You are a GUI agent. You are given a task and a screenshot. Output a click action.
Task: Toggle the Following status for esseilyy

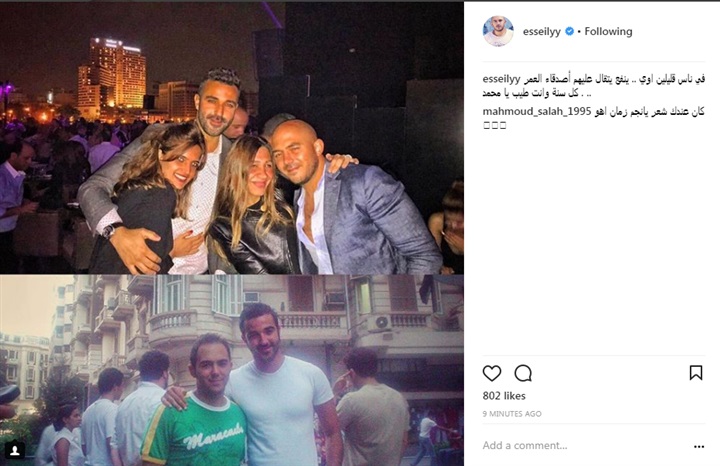[608, 31]
